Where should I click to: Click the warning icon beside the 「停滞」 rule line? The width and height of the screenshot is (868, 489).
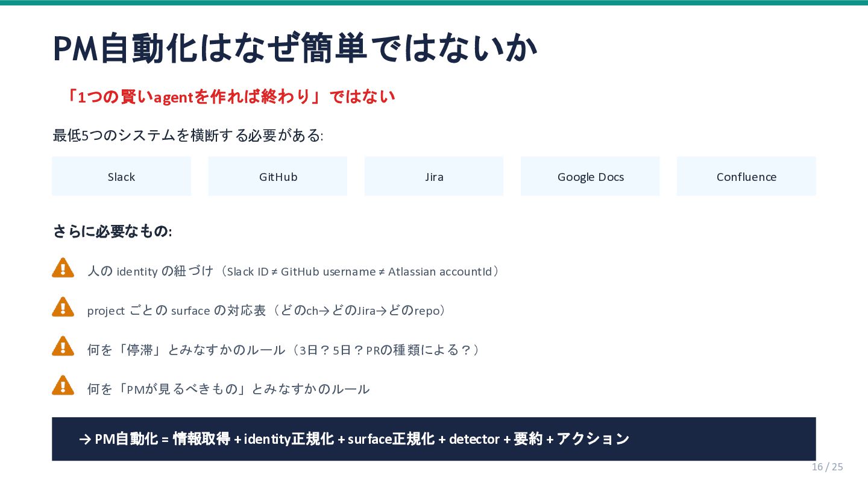[x=63, y=347]
